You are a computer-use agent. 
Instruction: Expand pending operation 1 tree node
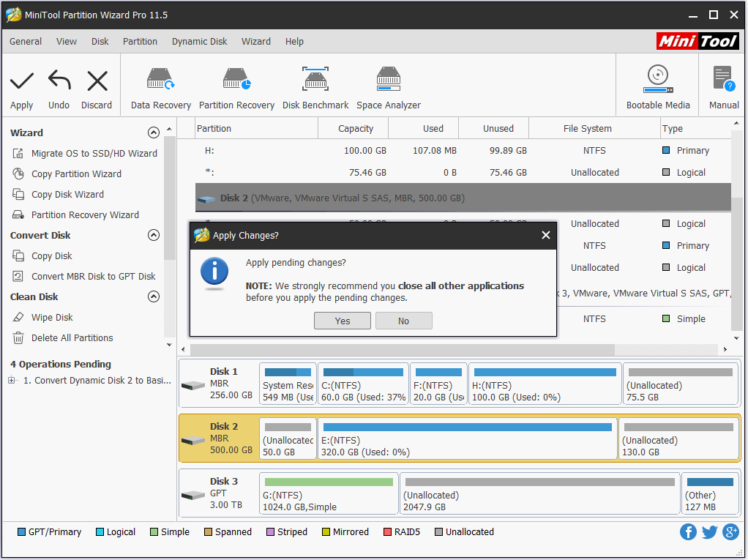[12, 380]
